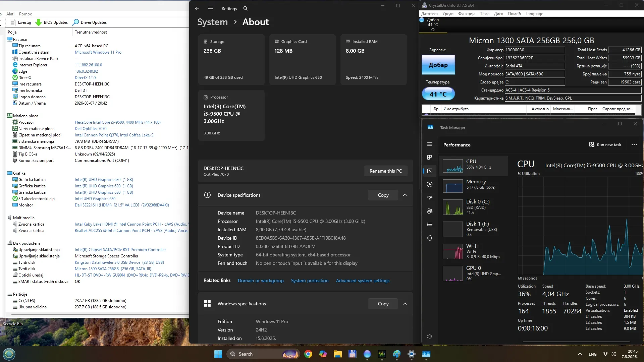Viewport: 644px width, 362px height.
Task: Toggle Settings hamburger navigation menu
Action: (x=211, y=8)
